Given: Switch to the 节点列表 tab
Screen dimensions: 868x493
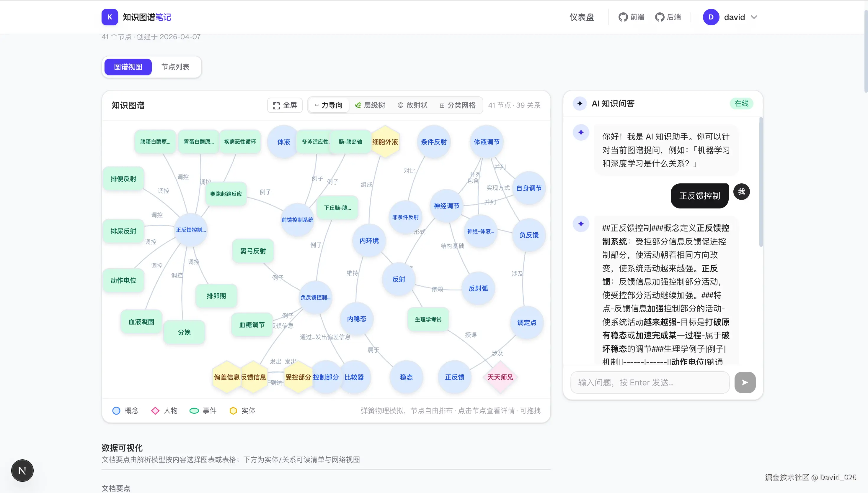Looking at the screenshot, I should 175,67.
